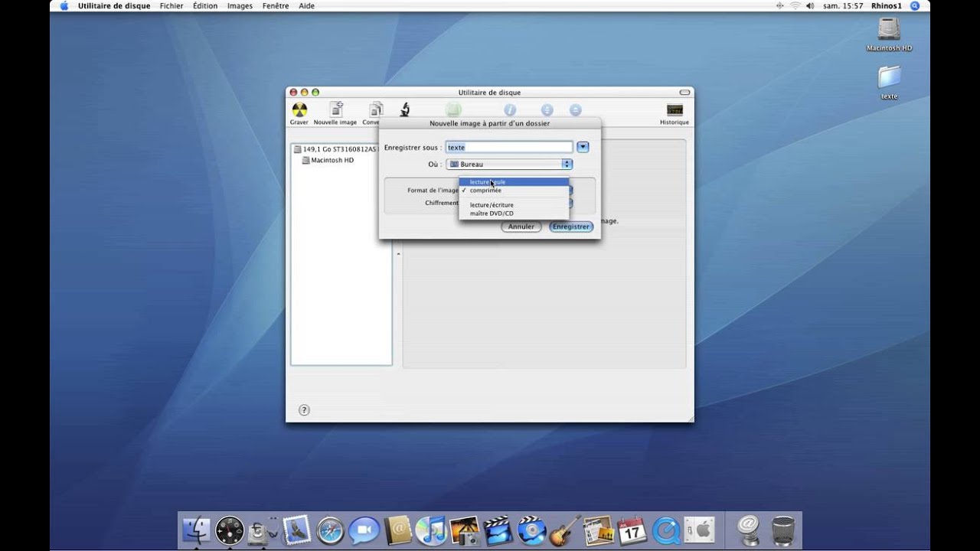Launch iTunes from the Dock
Screen dimensions: 980x551
click(x=431, y=530)
